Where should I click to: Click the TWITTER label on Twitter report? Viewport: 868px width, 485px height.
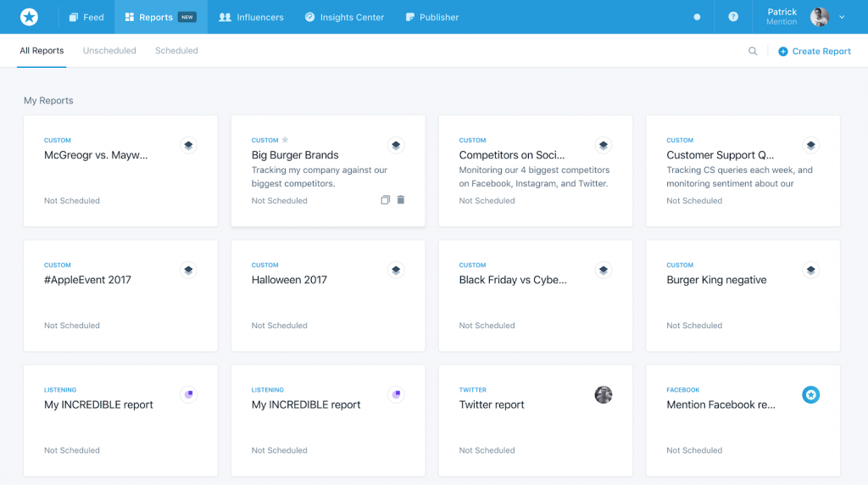coord(472,390)
